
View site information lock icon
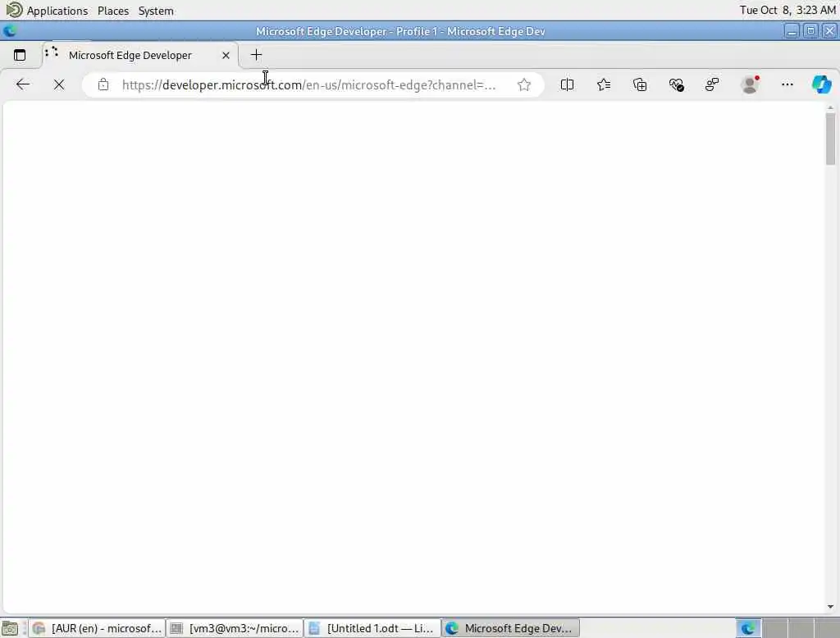103,84
